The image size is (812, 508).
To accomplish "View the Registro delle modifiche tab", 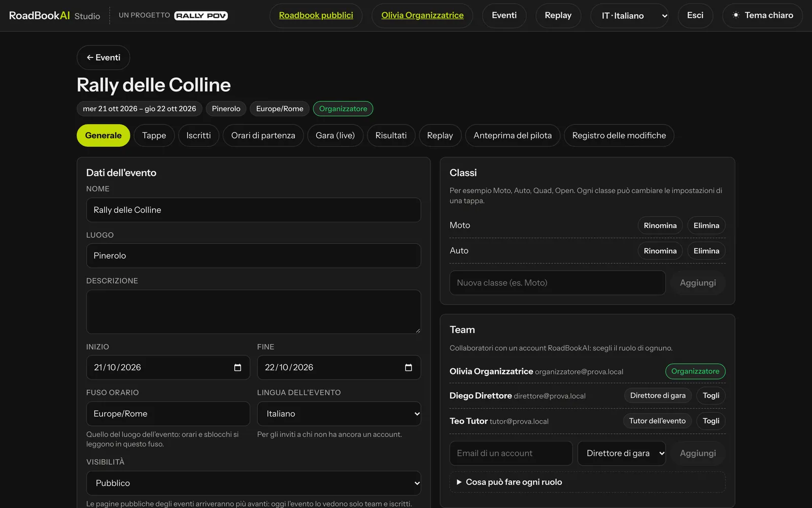I will tap(619, 136).
